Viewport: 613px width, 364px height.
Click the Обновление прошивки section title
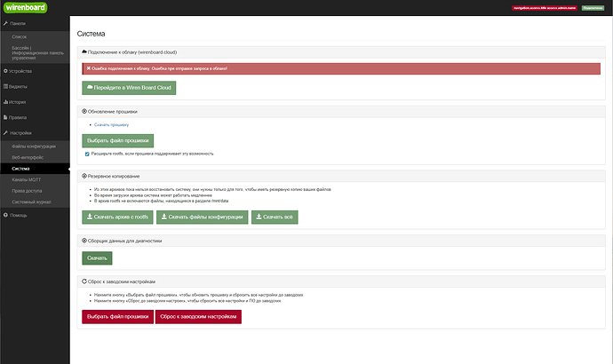click(x=113, y=112)
